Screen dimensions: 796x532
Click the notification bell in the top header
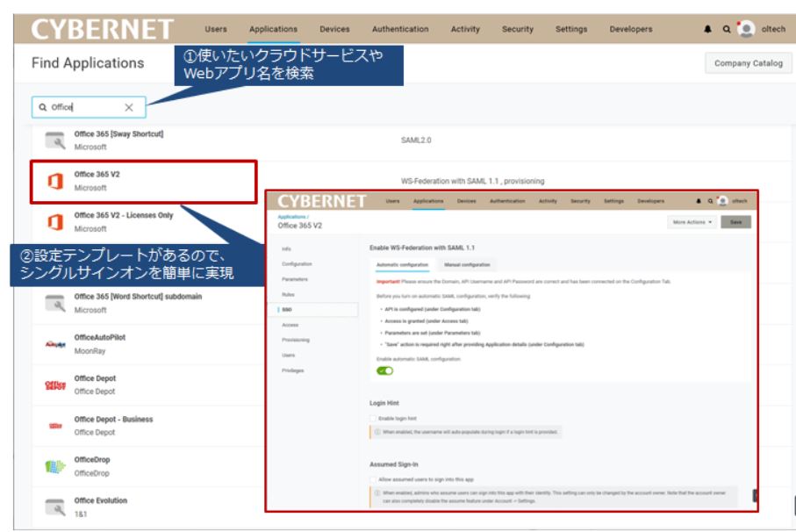pos(707,29)
